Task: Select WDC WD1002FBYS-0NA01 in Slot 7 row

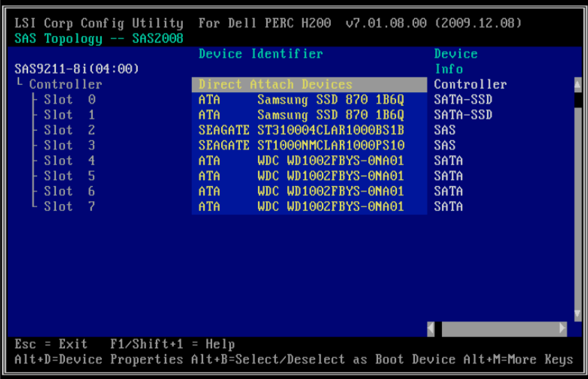Action: pos(331,206)
